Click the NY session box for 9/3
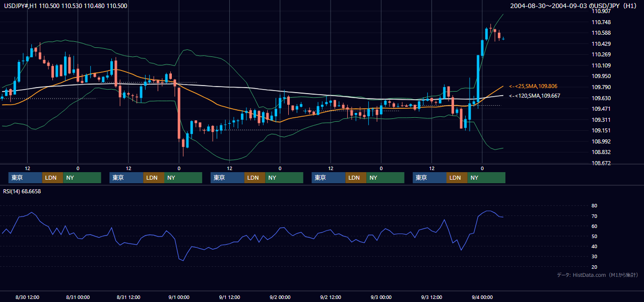The image size is (644, 302). [x=486, y=178]
